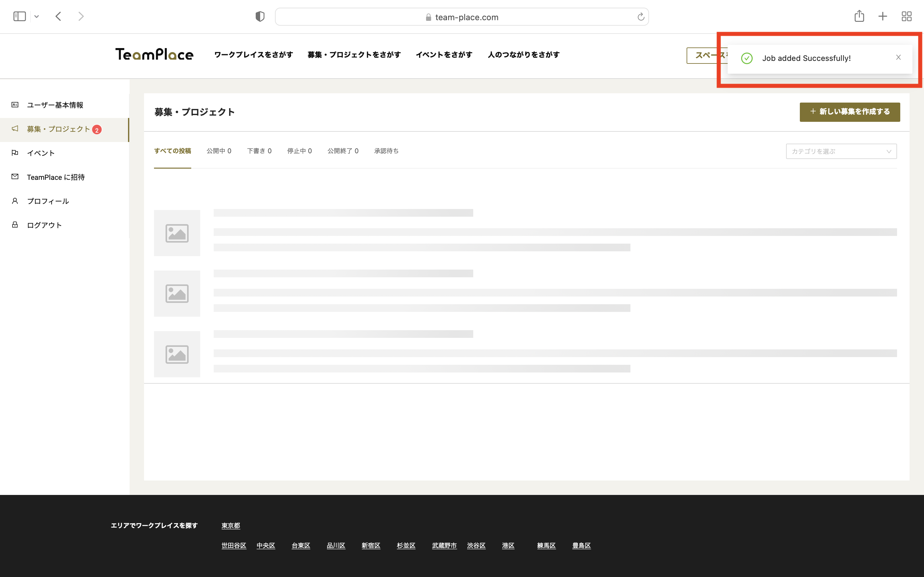The width and height of the screenshot is (924, 577).
Task: Expand the カテゴリを選ぶ dropdown
Action: [x=841, y=152]
